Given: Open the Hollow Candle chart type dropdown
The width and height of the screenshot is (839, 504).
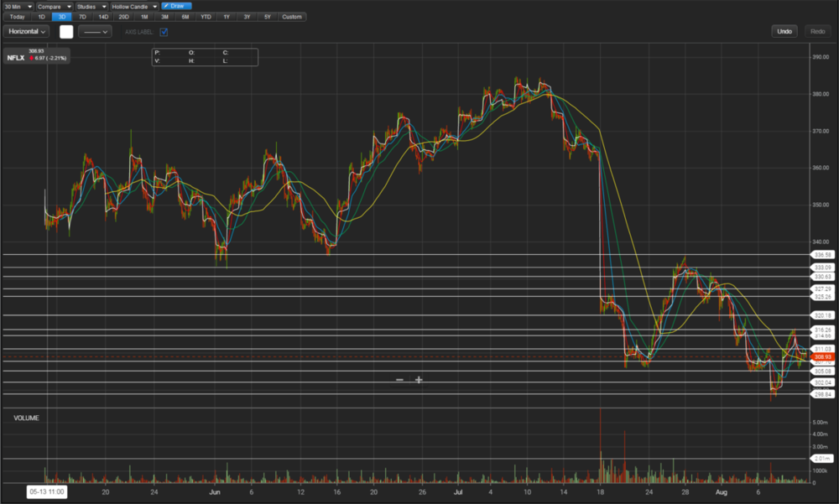Looking at the screenshot, I should coord(134,6).
